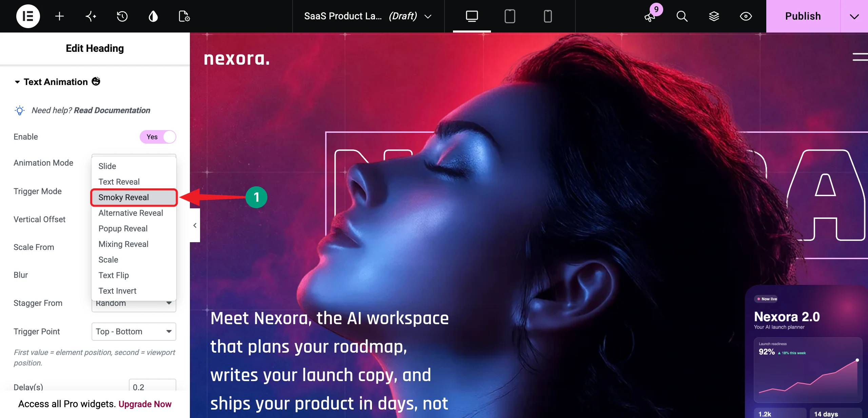Open the Trigger Point dropdown
The image size is (868, 418).
coord(134,331)
